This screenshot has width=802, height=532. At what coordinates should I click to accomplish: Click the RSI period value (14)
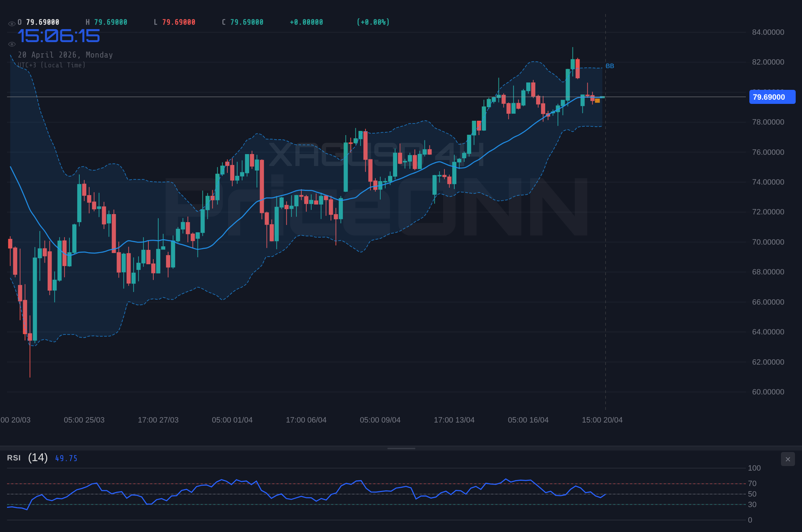(38, 458)
